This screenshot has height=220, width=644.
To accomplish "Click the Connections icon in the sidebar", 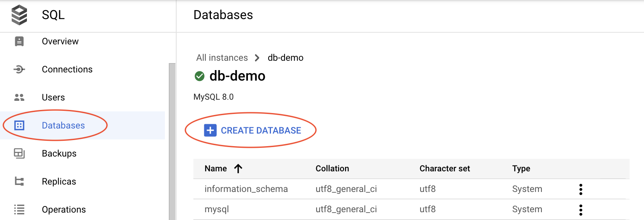I will pyautogui.click(x=19, y=69).
